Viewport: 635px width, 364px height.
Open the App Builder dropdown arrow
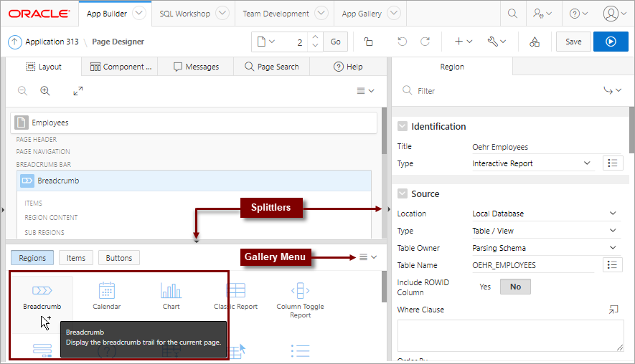pyautogui.click(x=139, y=14)
